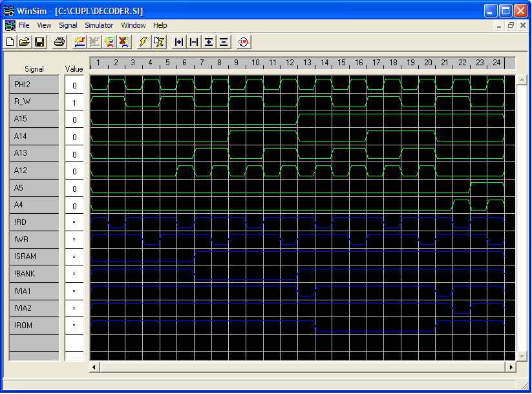Click the vertical scrollbar down arrow
Viewport: 532px width, 394px height.
(521, 357)
